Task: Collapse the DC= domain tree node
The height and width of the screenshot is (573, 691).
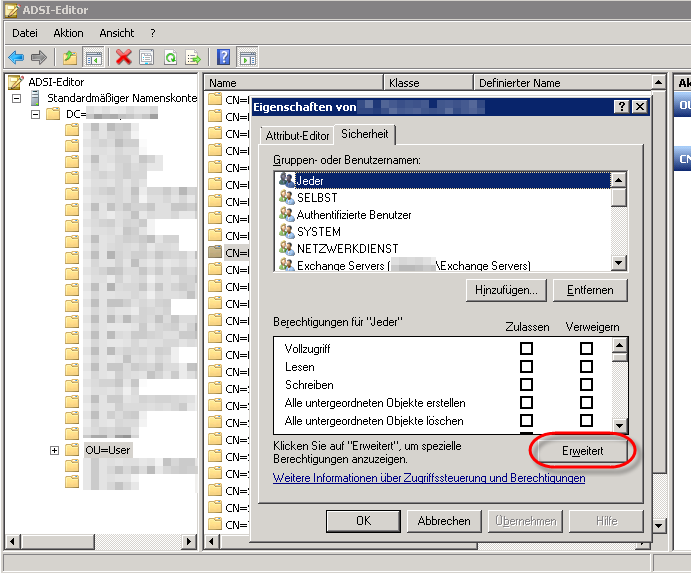Action: click(x=36, y=114)
